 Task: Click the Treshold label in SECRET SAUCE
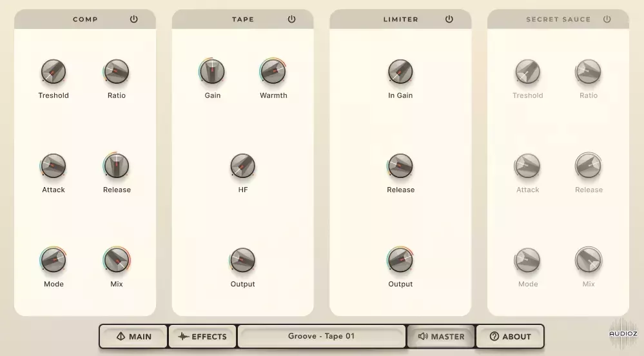[x=528, y=95]
